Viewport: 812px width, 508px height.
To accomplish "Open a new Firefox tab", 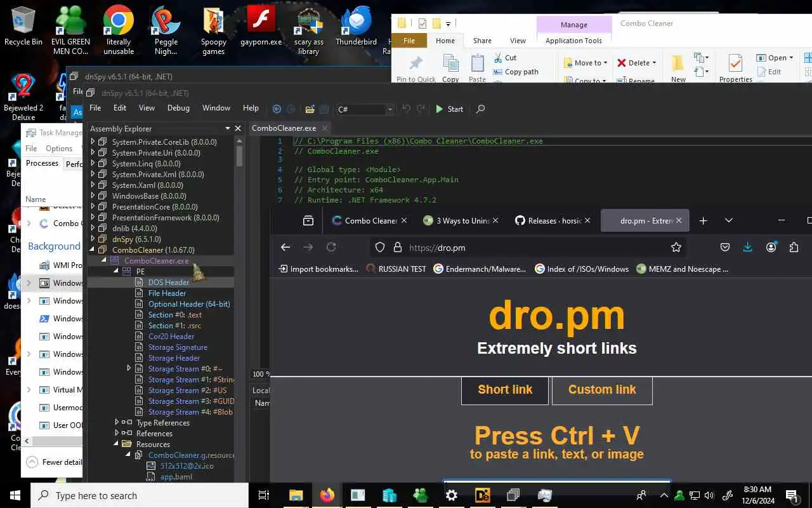I will pyautogui.click(x=703, y=220).
